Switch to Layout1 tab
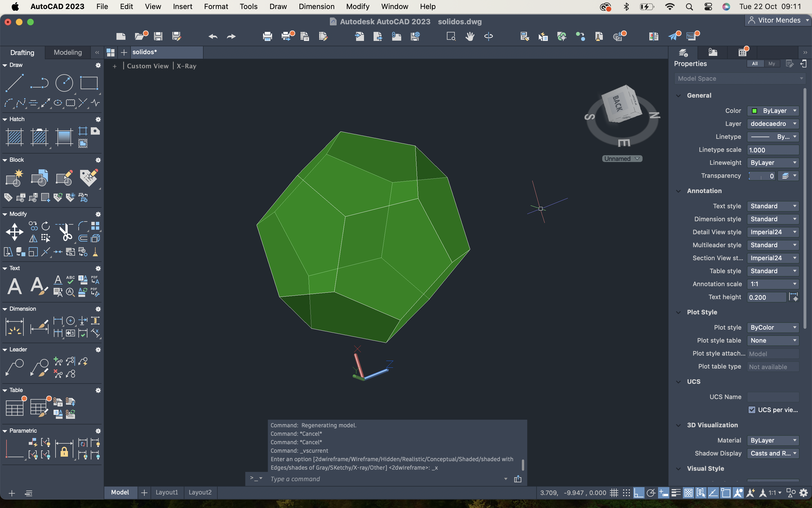Viewport: 812px width, 508px height. pos(167,492)
